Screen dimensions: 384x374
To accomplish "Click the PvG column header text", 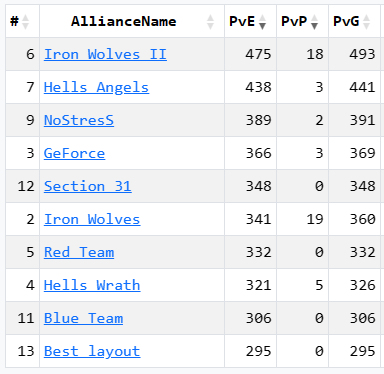I will click(346, 22).
